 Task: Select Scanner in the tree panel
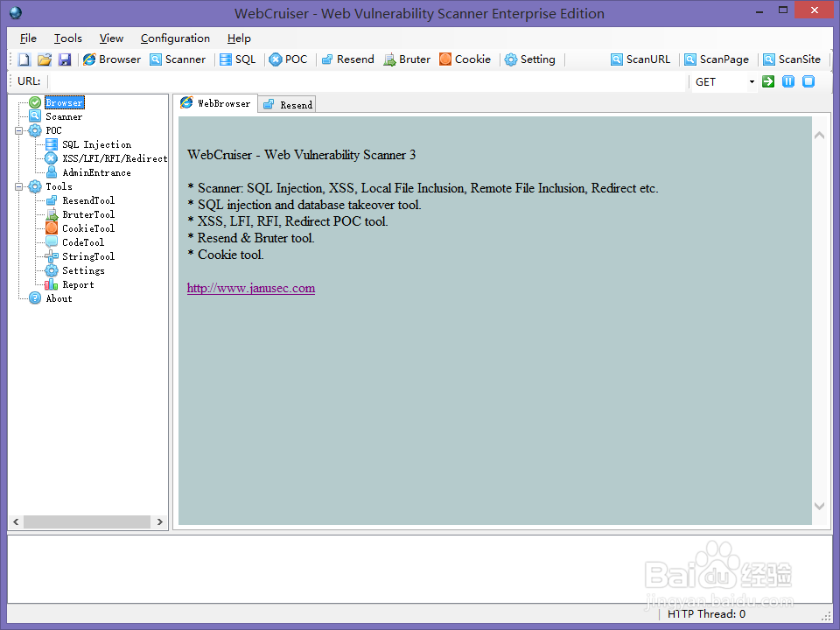click(x=64, y=116)
